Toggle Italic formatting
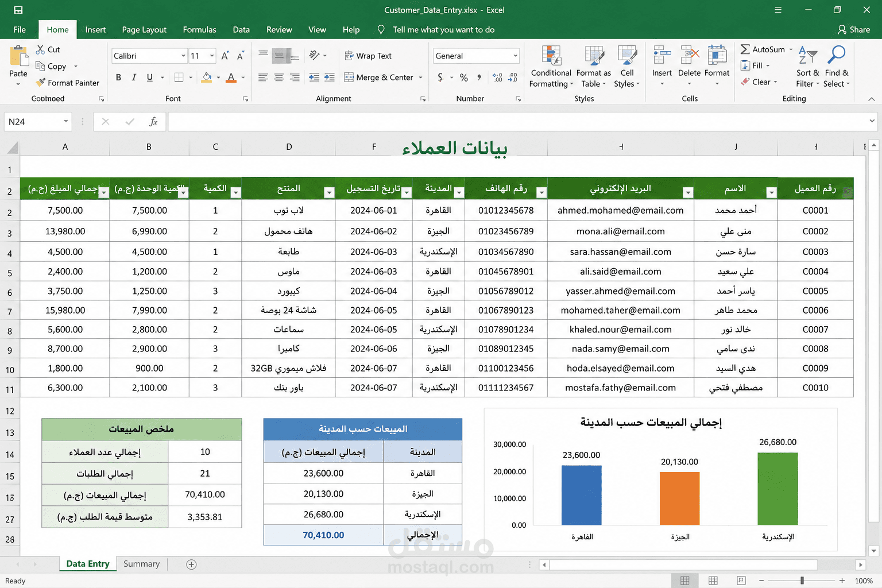Viewport: 882px width, 588px height. 134,78
